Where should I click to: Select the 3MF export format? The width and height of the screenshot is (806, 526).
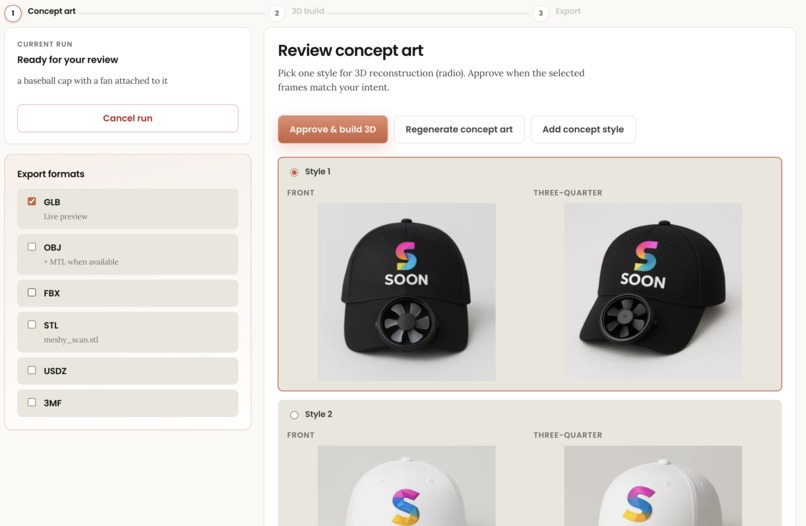[x=32, y=402]
